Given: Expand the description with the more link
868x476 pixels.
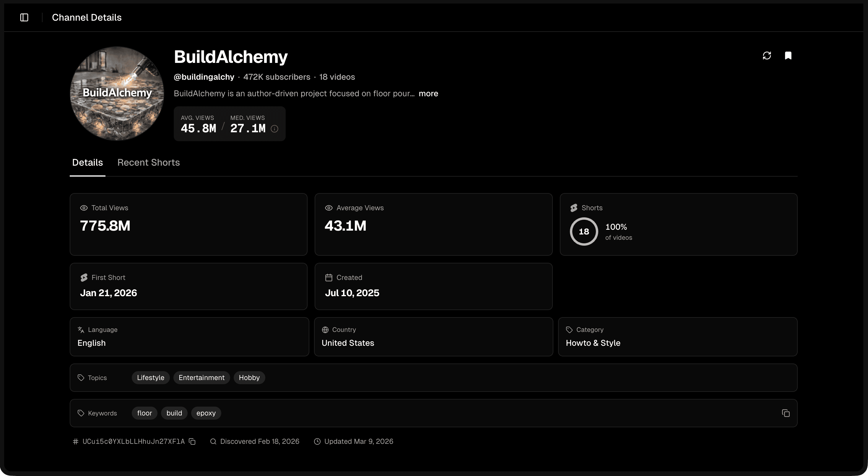Looking at the screenshot, I should (428, 94).
